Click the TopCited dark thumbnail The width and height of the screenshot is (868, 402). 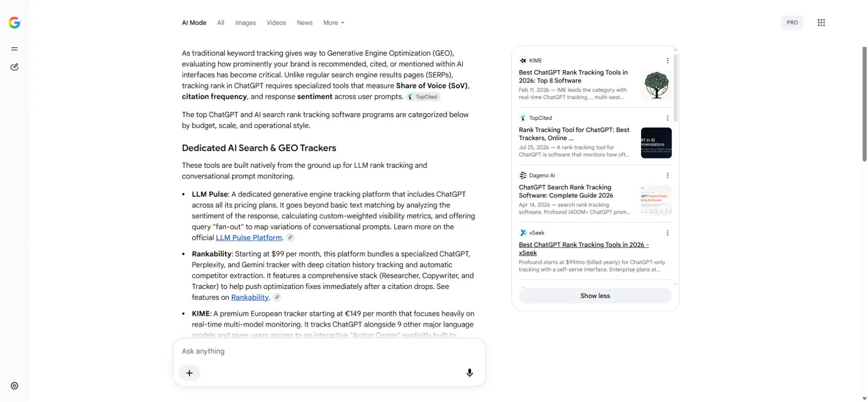click(x=656, y=143)
